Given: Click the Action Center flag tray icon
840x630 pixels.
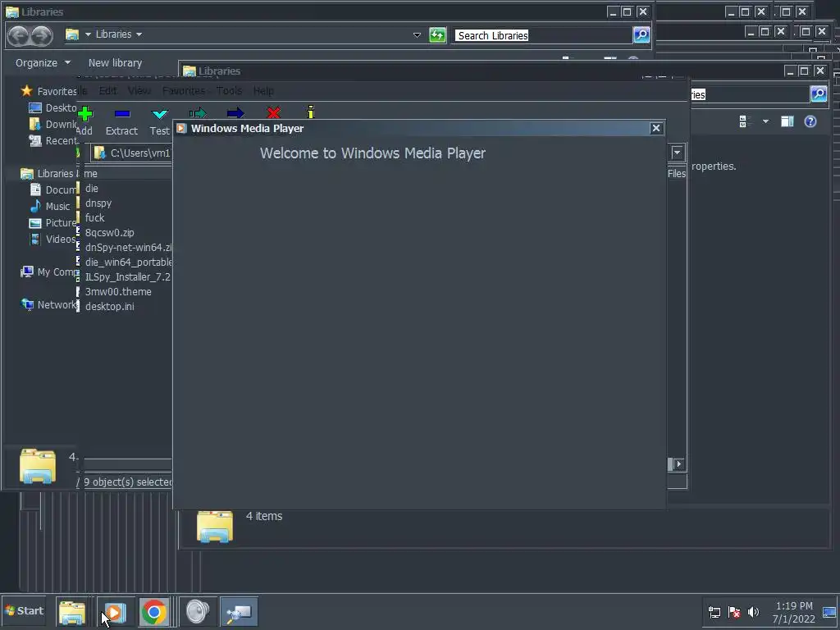Looking at the screenshot, I should point(734,612).
